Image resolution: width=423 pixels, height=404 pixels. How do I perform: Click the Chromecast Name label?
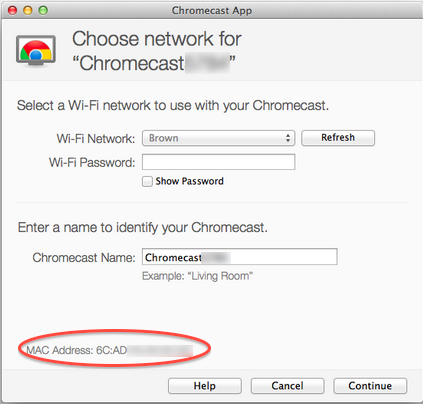[x=84, y=257]
